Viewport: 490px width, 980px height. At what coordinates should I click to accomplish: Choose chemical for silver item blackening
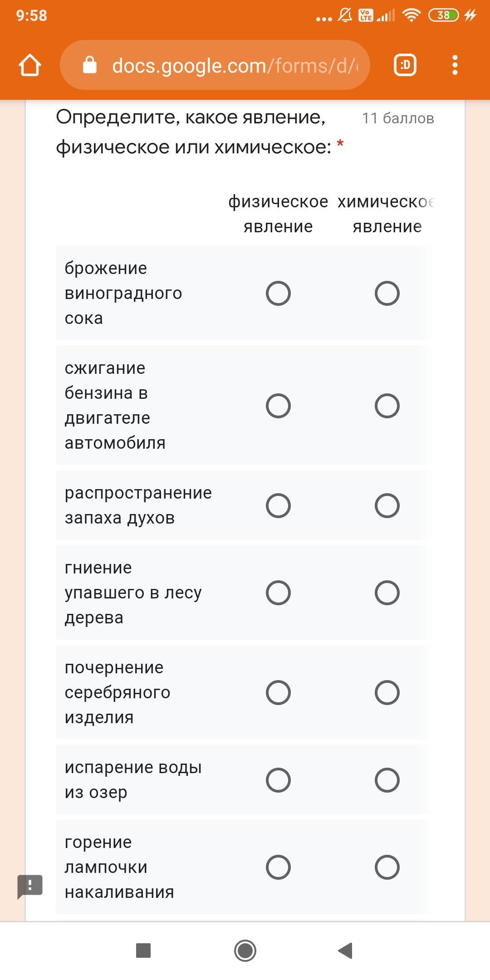[387, 692]
